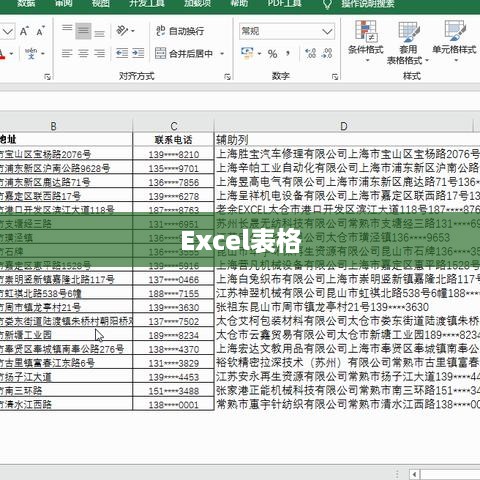Viewport: 480px width, 480px height.
Task: Open the 对齐方式 dialog launcher
Action: 227,77
